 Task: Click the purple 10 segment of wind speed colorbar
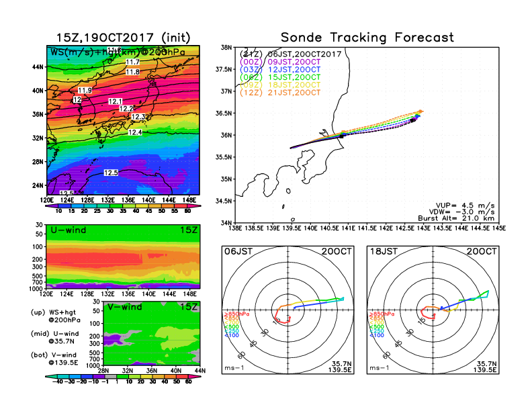click(52, 205)
